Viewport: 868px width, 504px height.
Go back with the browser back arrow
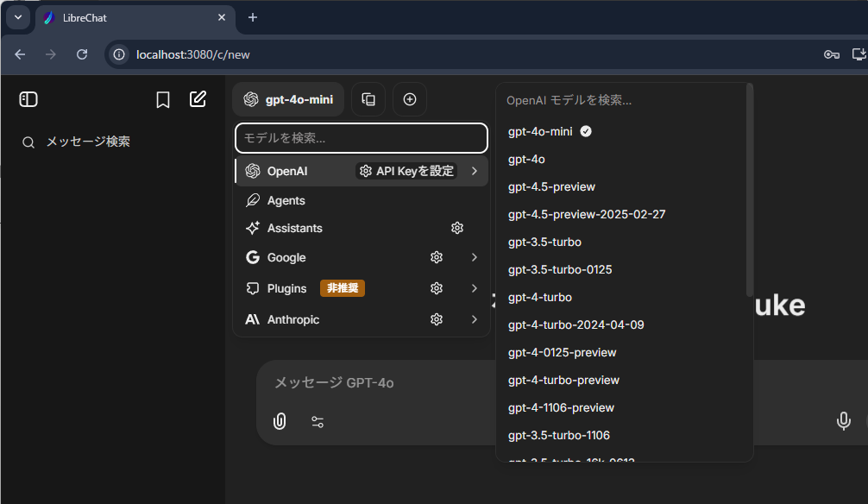tap(20, 54)
